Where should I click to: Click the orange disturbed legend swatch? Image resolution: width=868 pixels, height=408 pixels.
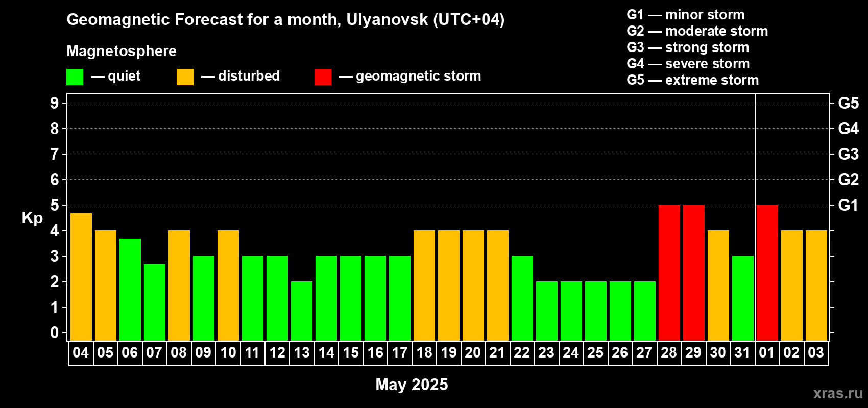coord(185,77)
